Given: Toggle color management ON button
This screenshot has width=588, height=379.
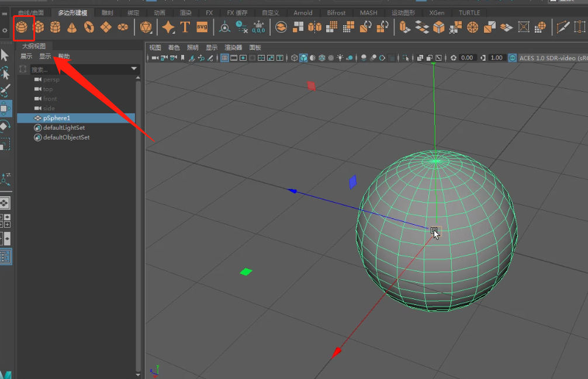Looking at the screenshot, I should pos(512,58).
